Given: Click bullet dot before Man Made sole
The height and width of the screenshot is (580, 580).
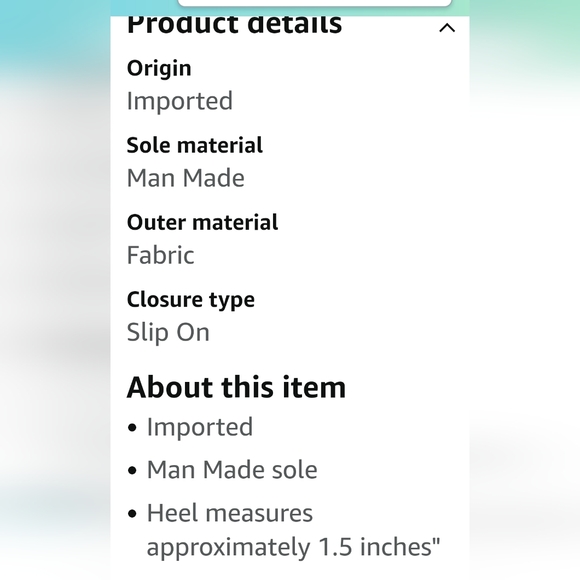Looking at the screenshot, I should click(132, 471).
